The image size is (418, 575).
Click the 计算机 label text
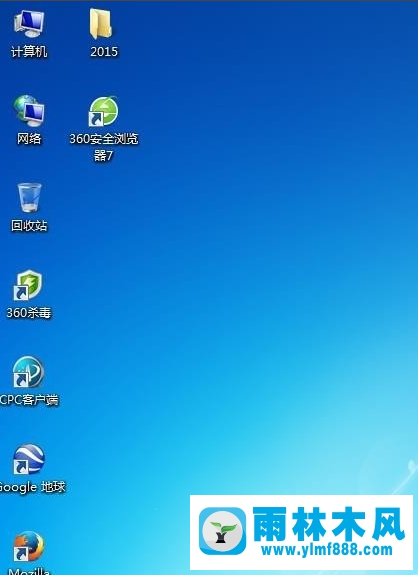click(29, 52)
